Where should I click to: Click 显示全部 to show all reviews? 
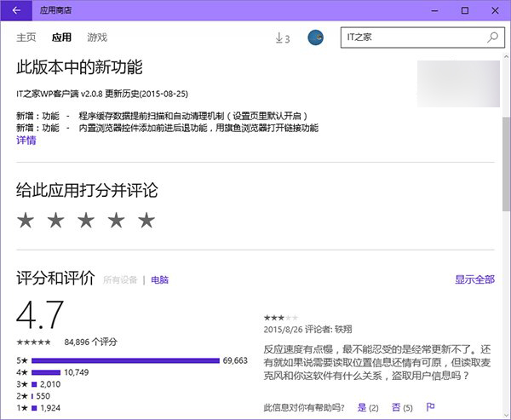point(474,279)
